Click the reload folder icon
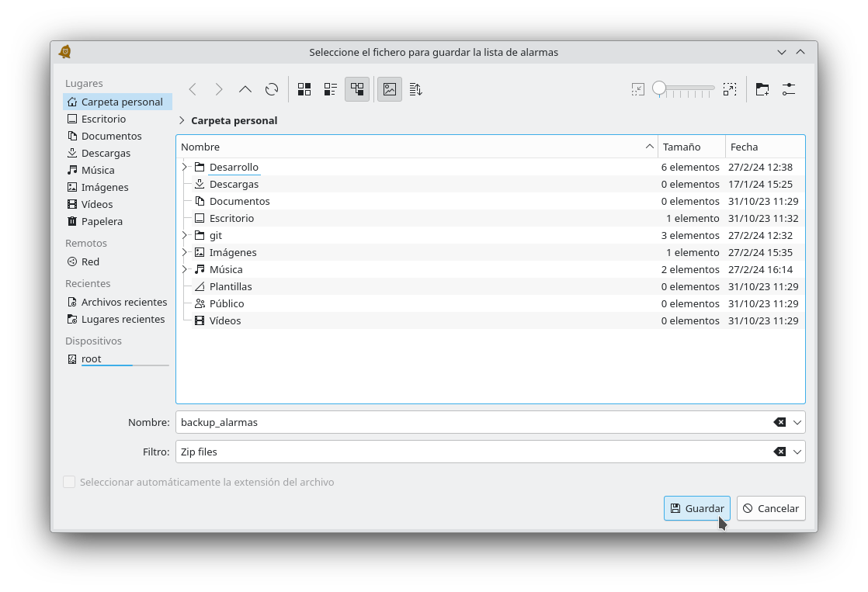Viewport: 868px width, 592px height. 272,89
